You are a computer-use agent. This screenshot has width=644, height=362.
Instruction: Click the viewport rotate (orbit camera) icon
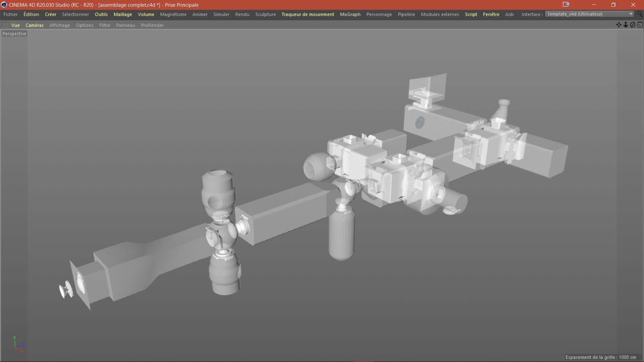[x=633, y=25]
